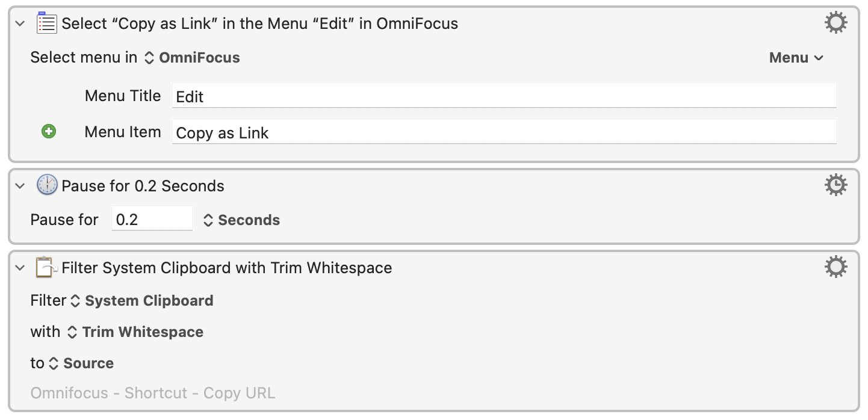
Task: Open the Source destination popup
Action: pyautogui.click(x=81, y=363)
